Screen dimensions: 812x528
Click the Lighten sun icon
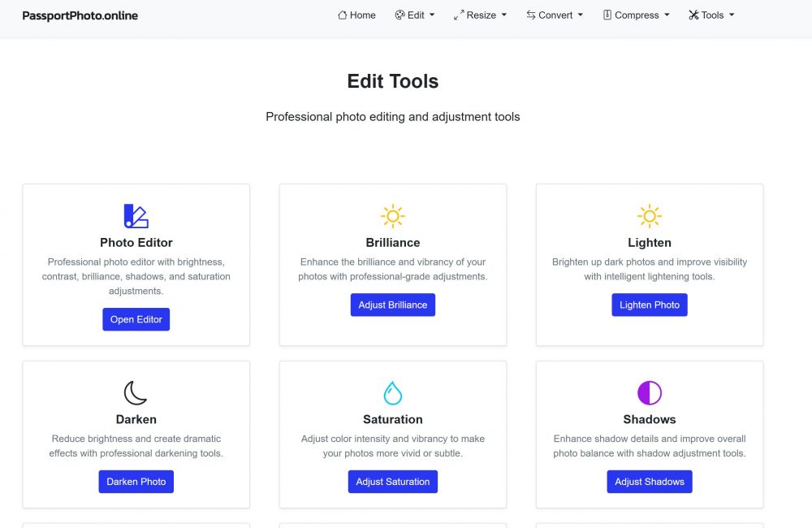coord(650,216)
